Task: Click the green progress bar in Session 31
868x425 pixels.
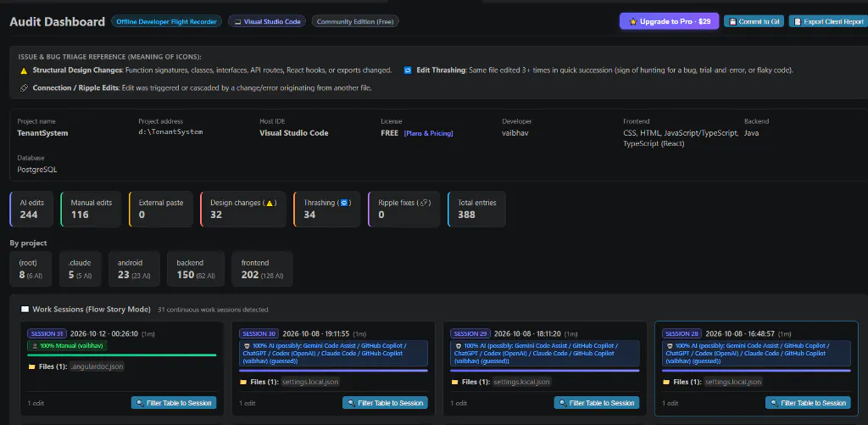Action: coord(122,355)
